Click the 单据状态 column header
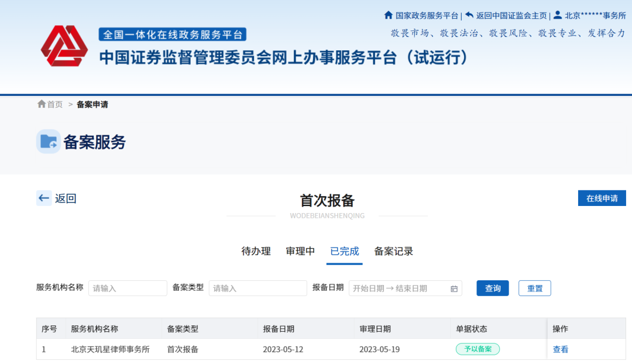632x364 pixels. tap(471, 329)
